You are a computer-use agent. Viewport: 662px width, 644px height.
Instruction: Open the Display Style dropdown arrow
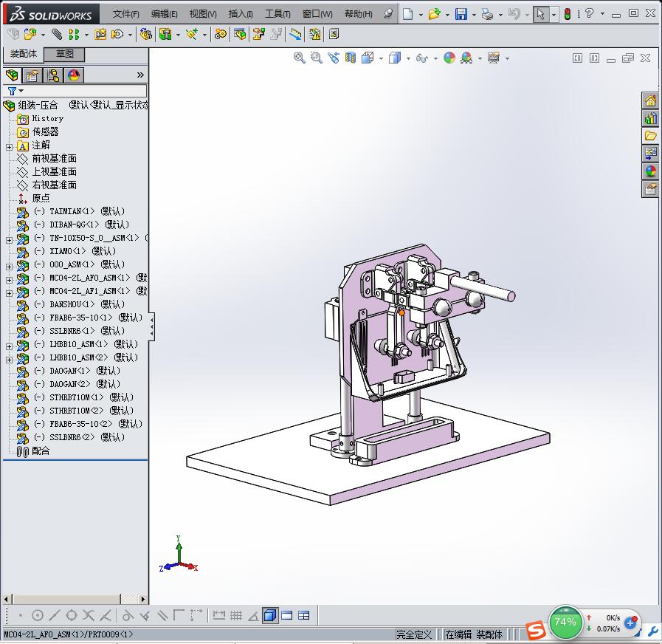(408, 58)
